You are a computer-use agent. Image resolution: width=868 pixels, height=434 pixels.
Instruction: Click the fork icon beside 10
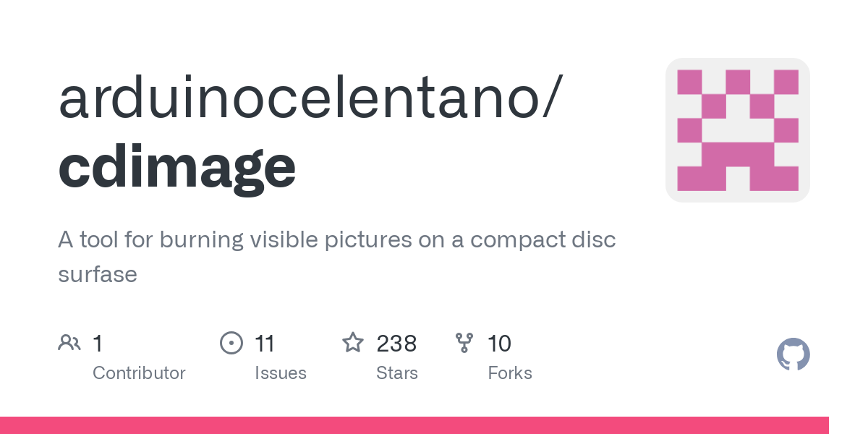pyautogui.click(x=464, y=342)
